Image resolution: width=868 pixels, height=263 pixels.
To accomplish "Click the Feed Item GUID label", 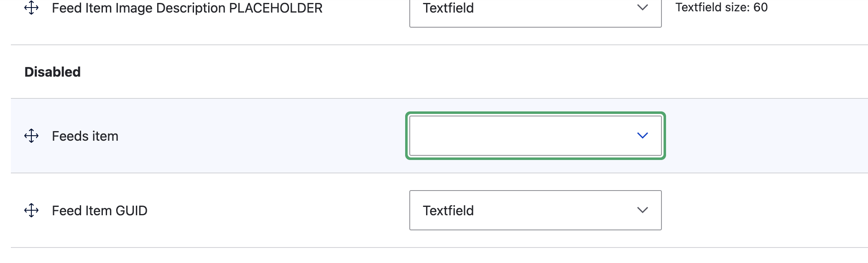I will point(100,211).
